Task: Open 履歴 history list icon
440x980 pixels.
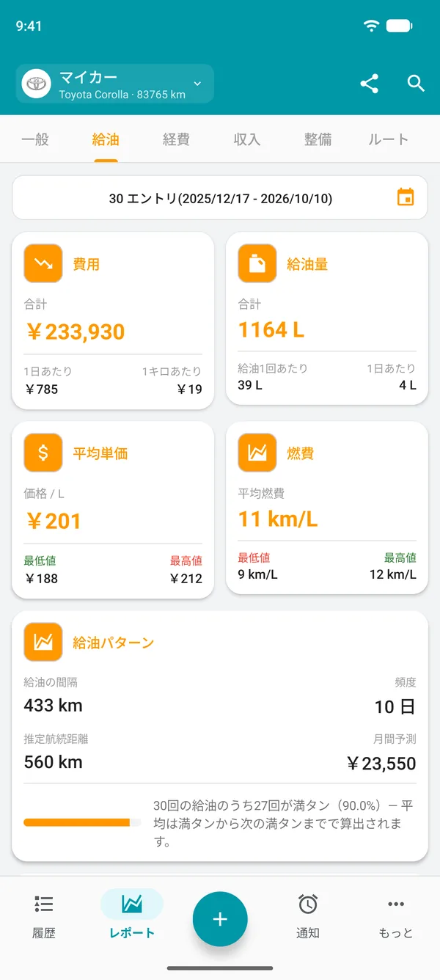Action: tap(44, 904)
